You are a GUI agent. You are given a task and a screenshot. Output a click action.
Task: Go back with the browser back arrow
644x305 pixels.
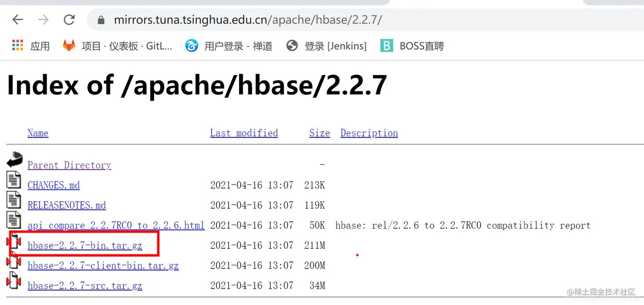tap(17, 20)
